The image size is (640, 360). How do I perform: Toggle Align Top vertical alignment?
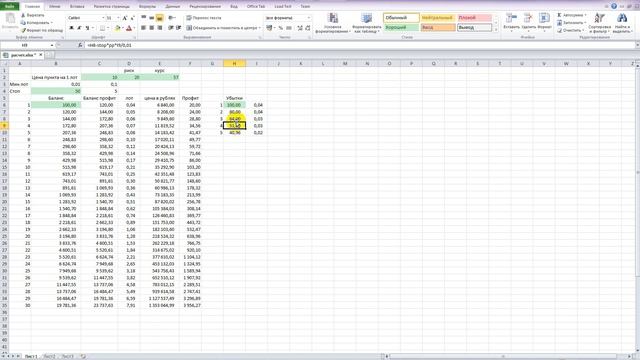(x=144, y=18)
